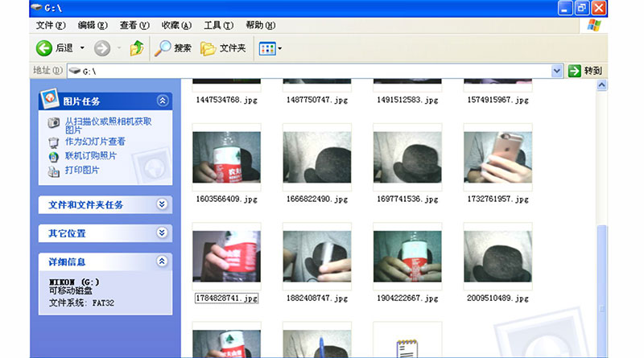
Task: Expand File and Folder Tasks (文件和文件夹任务) panel
Action: point(163,204)
